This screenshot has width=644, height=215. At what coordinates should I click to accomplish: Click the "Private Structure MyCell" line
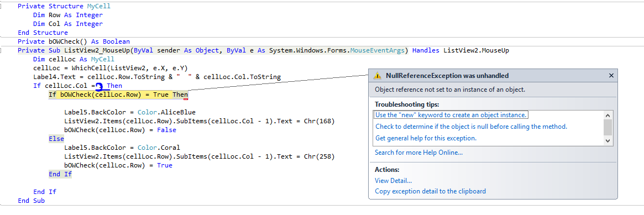[64, 7]
